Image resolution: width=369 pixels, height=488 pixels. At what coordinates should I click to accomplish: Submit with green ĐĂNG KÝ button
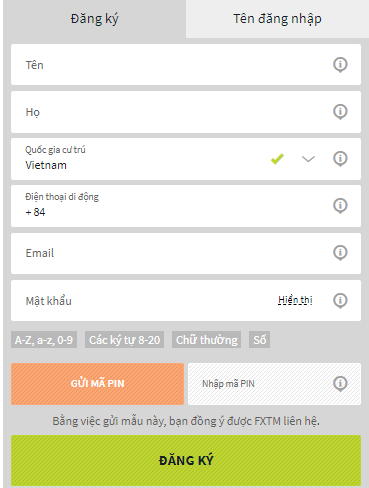coord(186,460)
